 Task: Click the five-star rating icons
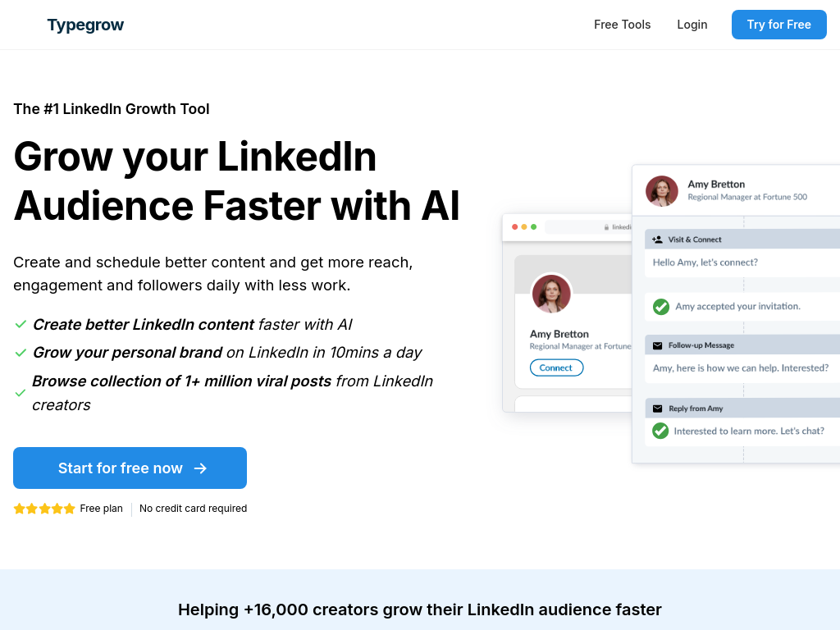(x=44, y=509)
